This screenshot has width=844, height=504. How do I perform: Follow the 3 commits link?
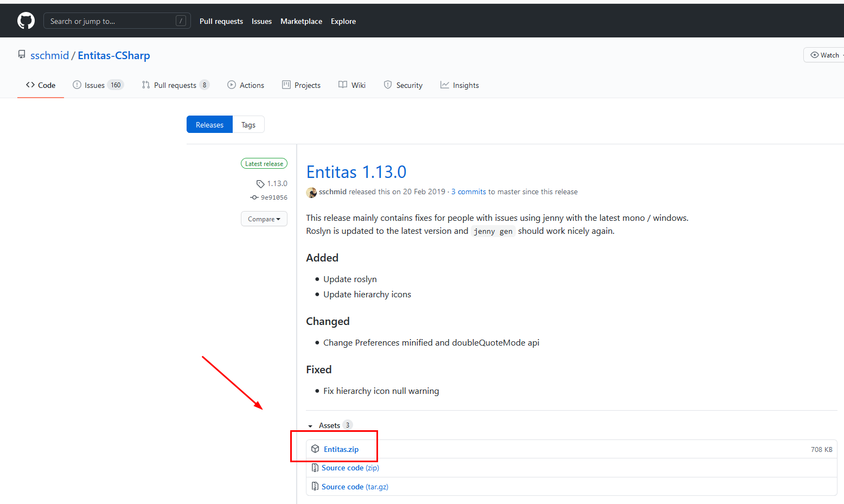point(468,192)
